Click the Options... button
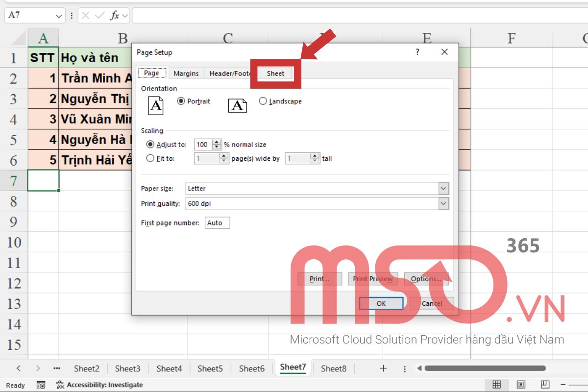The height and width of the screenshot is (392, 588). (426, 279)
